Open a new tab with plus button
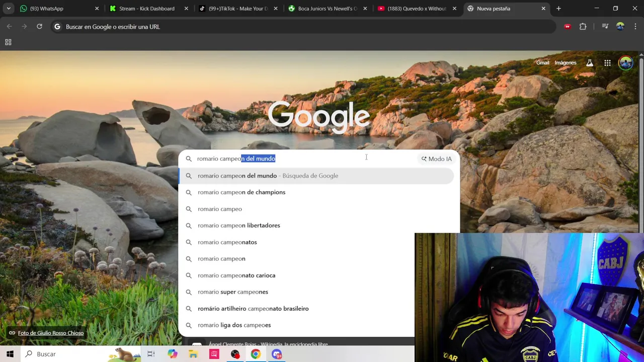This screenshot has width=644, height=362. click(558, 9)
